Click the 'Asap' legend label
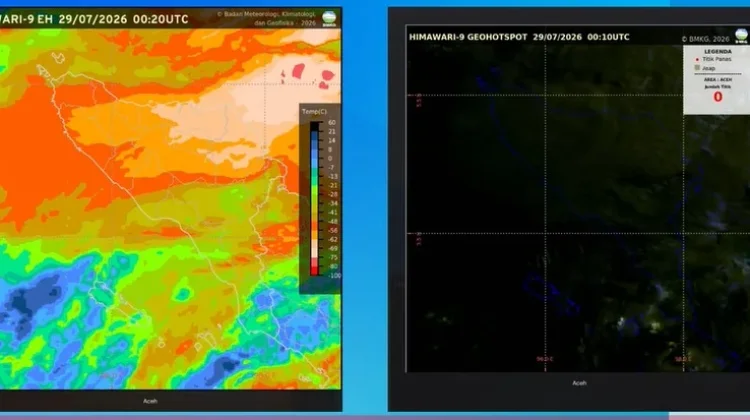The image size is (750, 420). click(x=708, y=68)
